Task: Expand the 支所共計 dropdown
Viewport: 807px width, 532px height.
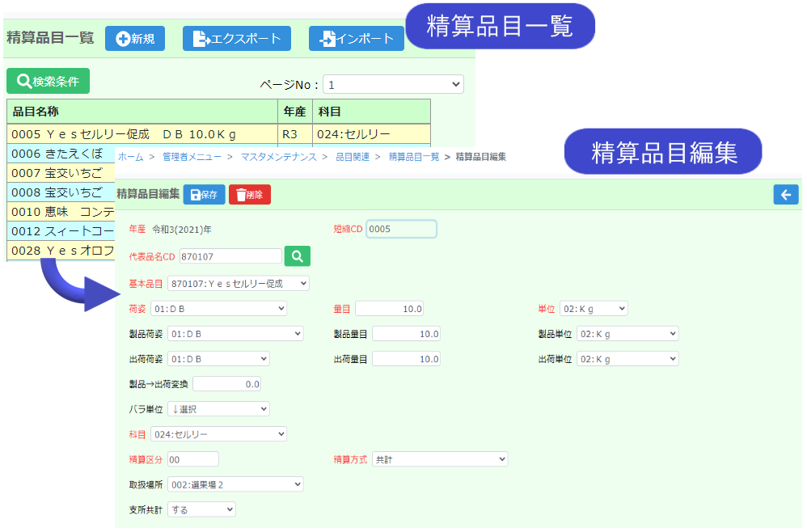Action: 201,509
